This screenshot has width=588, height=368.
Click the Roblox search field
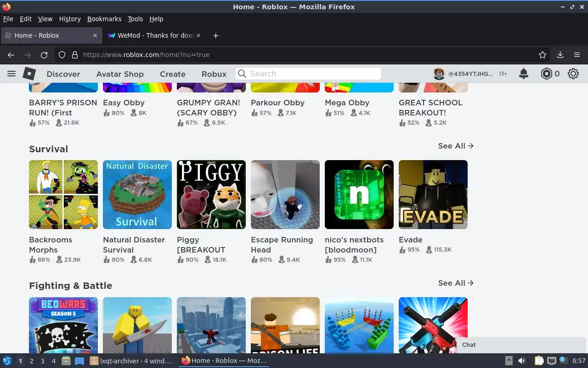tap(308, 74)
